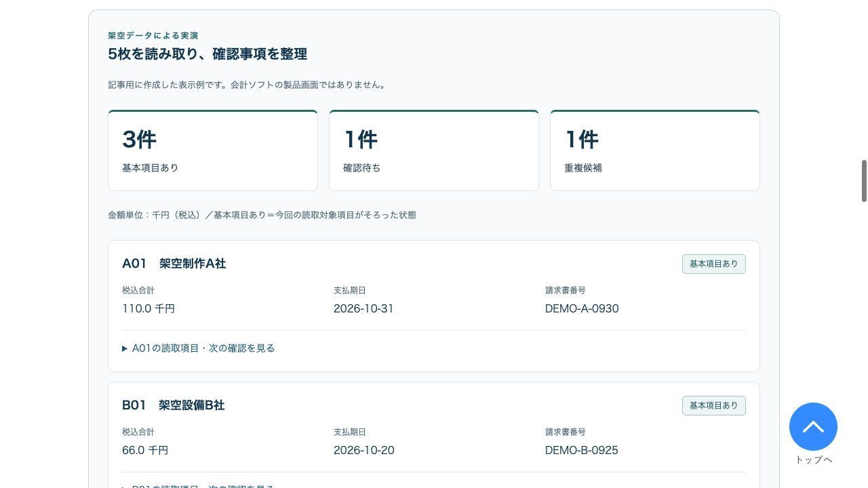Click the '金額単位：千円（税込）' note
Screen dimensions: 868x488
tap(155, 215)
